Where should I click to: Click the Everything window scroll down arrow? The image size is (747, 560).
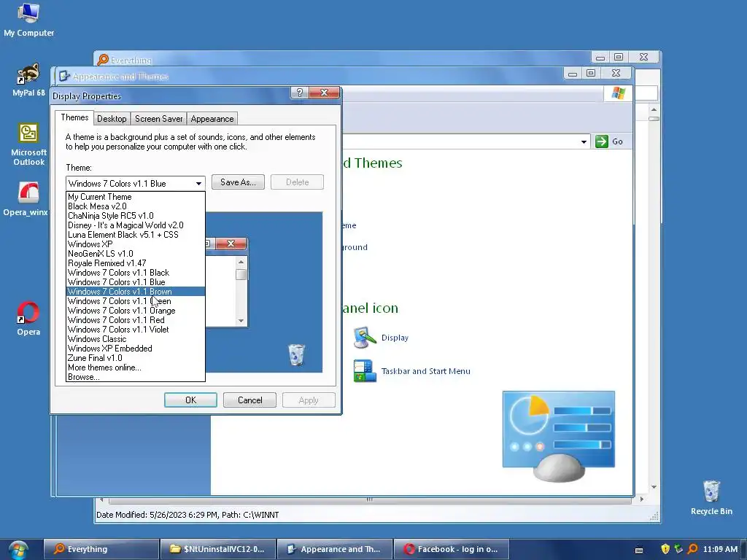click(x=654, y=486)
